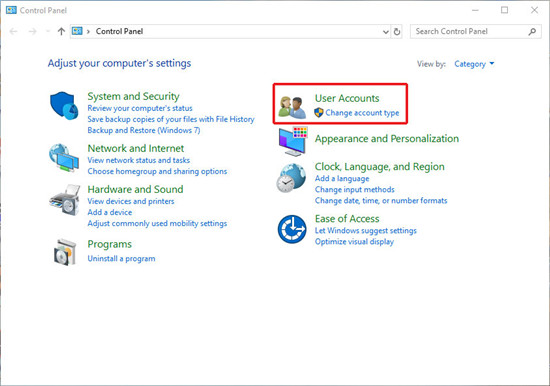Image resolution: width=550 pixels, height=386 pixels.
Task: Refresh the Control Panel address bar
Action: coord(397,32)
